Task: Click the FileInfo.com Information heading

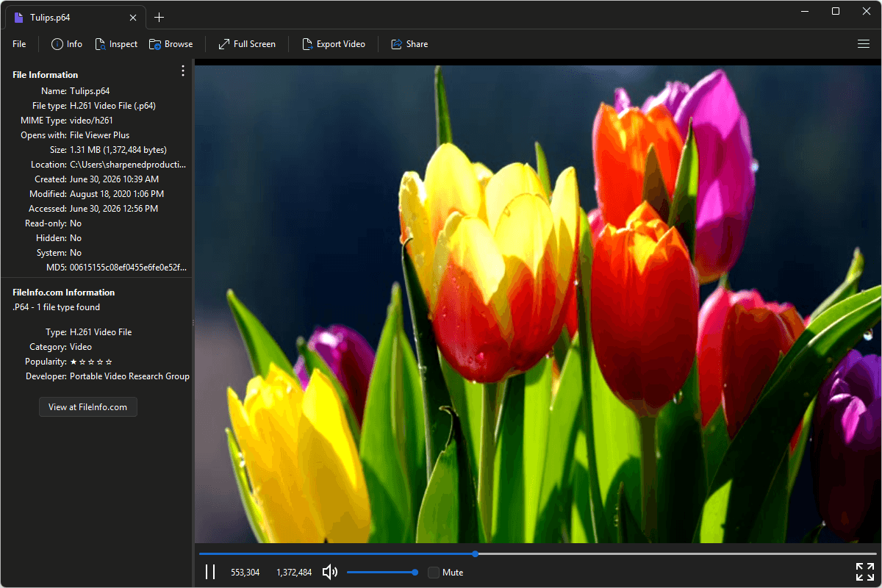Action: pyautogui.click(x=64, y=293)
